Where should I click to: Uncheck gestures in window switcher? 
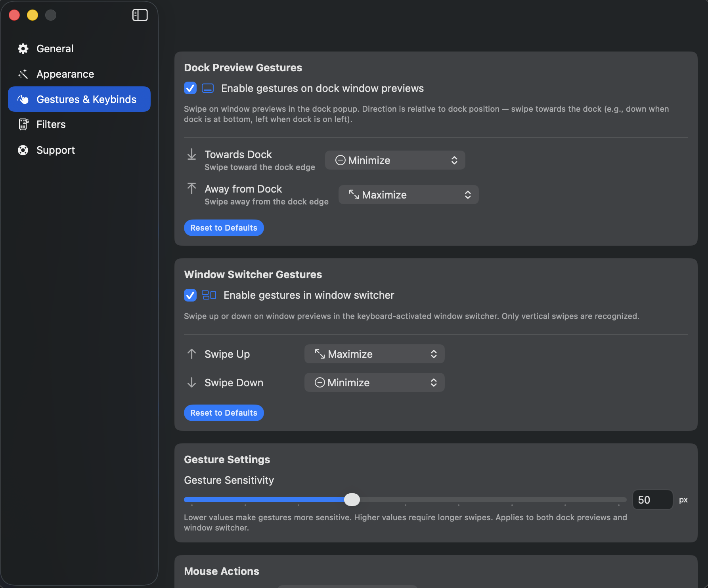click(190, 295)
